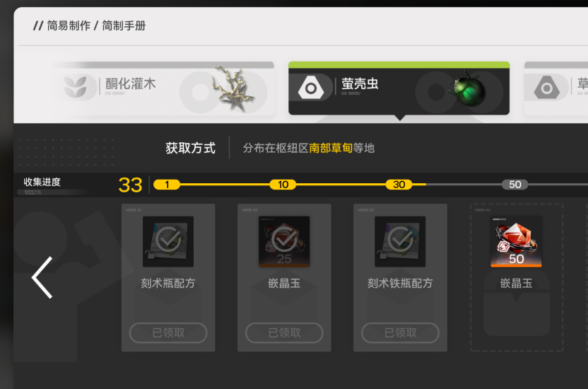
Task: Click the 已领取 button under 嵌晶玉
Action: 284,332
